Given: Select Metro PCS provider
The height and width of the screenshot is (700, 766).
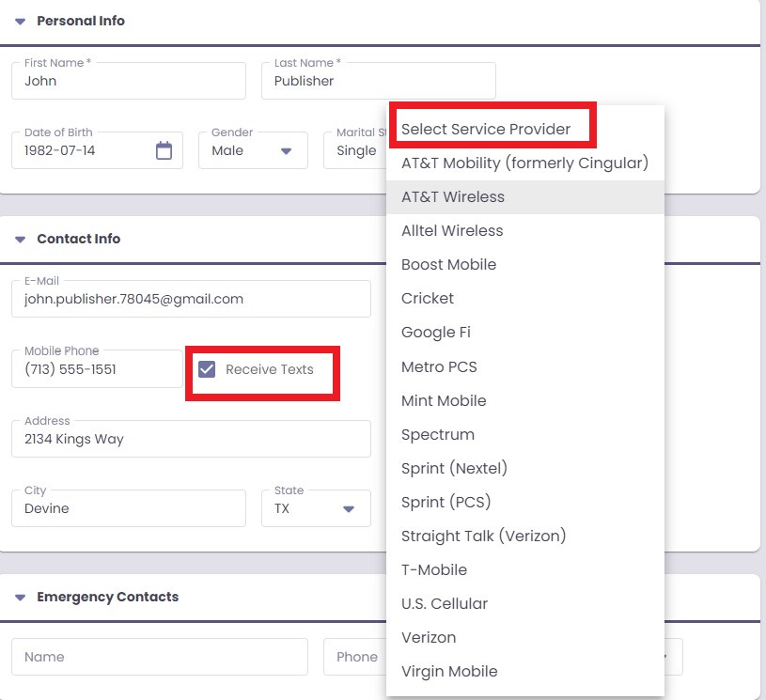Looking at the screenshot, I should (x=525, y=366).
